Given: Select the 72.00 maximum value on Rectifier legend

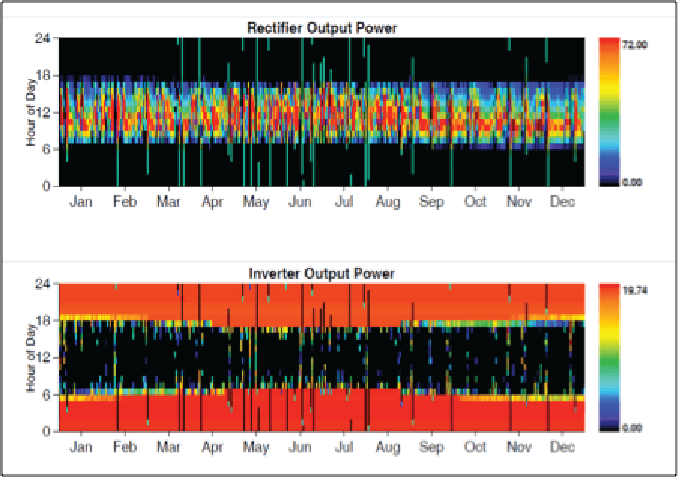Looking at the screenshot, I should 636,45.
